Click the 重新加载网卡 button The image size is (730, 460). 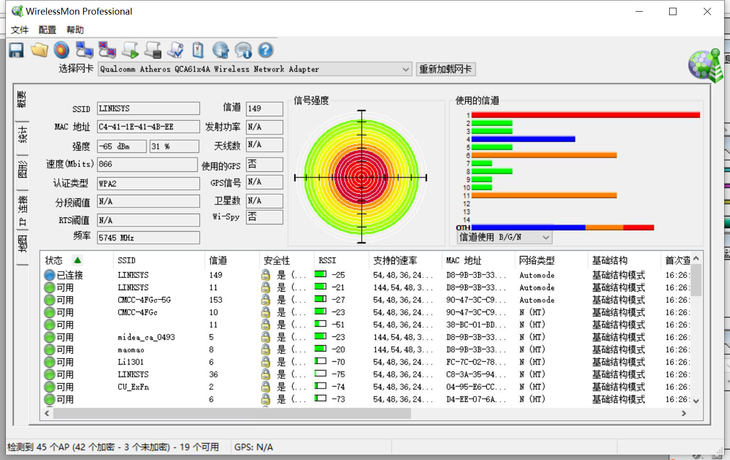[x=446, y=69]
